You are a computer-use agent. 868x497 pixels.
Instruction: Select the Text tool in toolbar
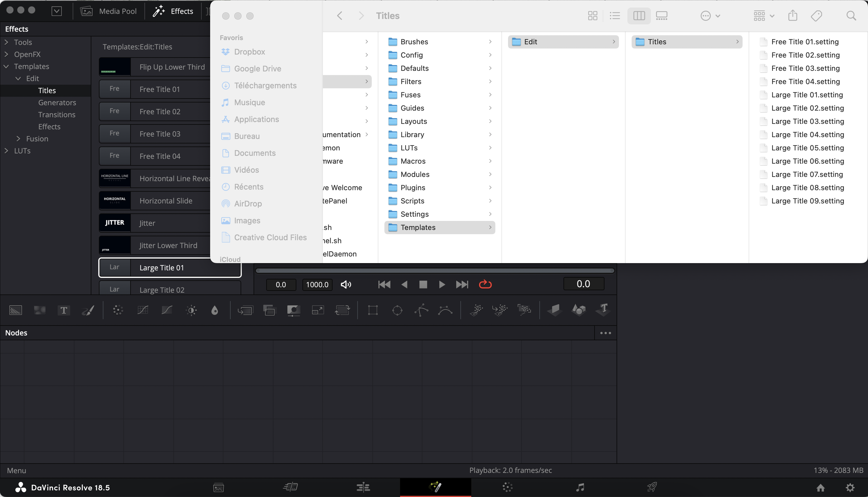pos(64,309)
